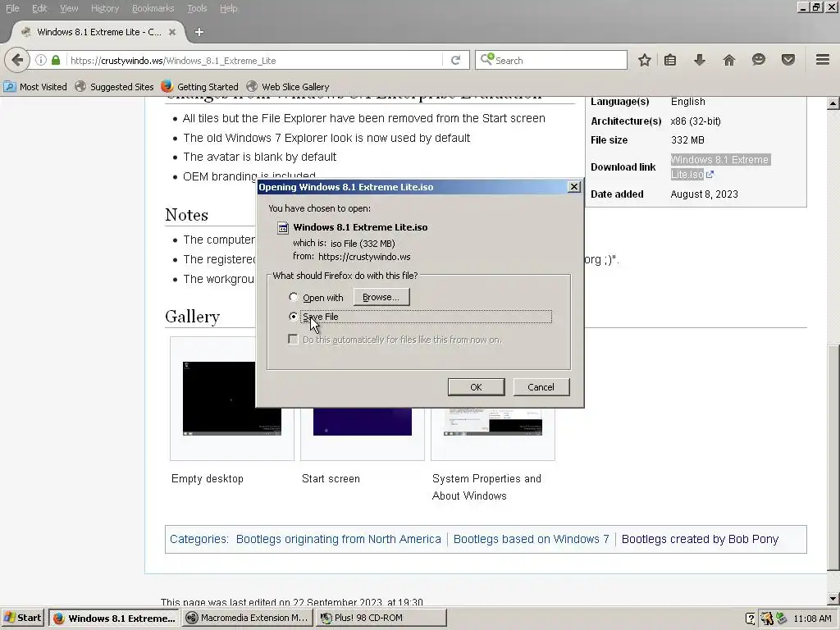This screenshot has width=840, height=630.
Task: Switch to Macromedia Extension Manager taskbar item
Action: 246,618
